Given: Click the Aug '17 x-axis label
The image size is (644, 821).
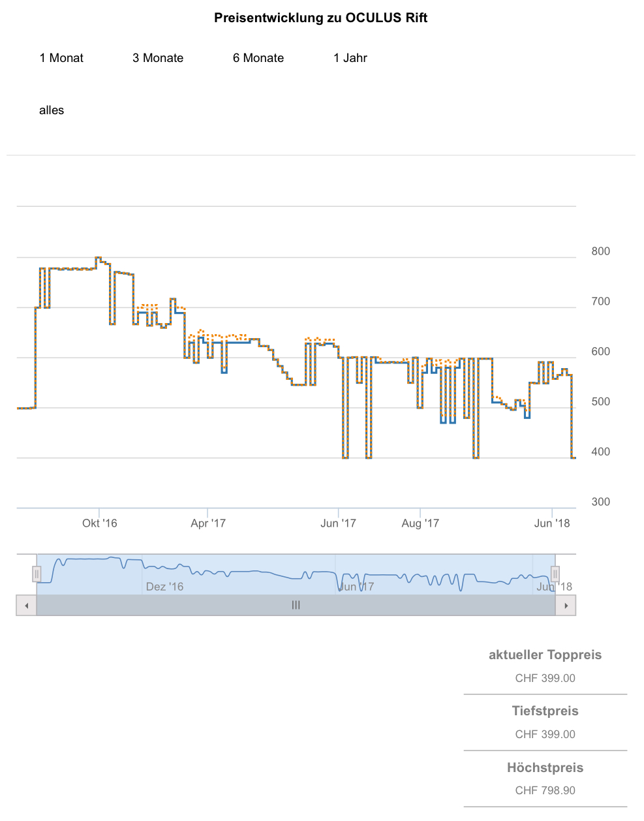Looking at the screenshot, I should point(420,523).
